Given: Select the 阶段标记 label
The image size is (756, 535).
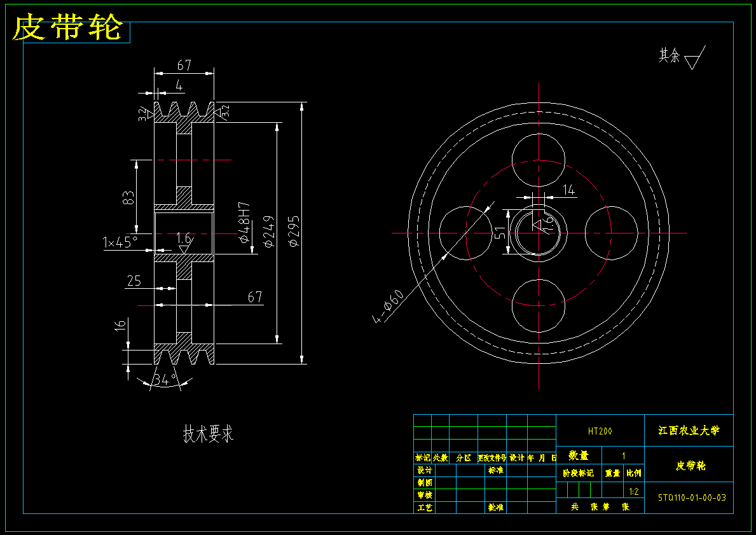Looking at the screenshot, I should [x=579, y=473].
